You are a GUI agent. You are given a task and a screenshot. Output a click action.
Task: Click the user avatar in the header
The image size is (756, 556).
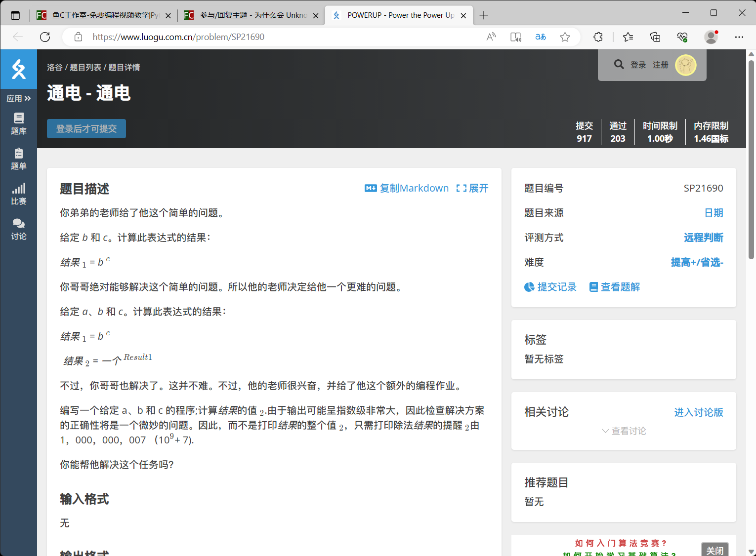[x=686, y=65]
